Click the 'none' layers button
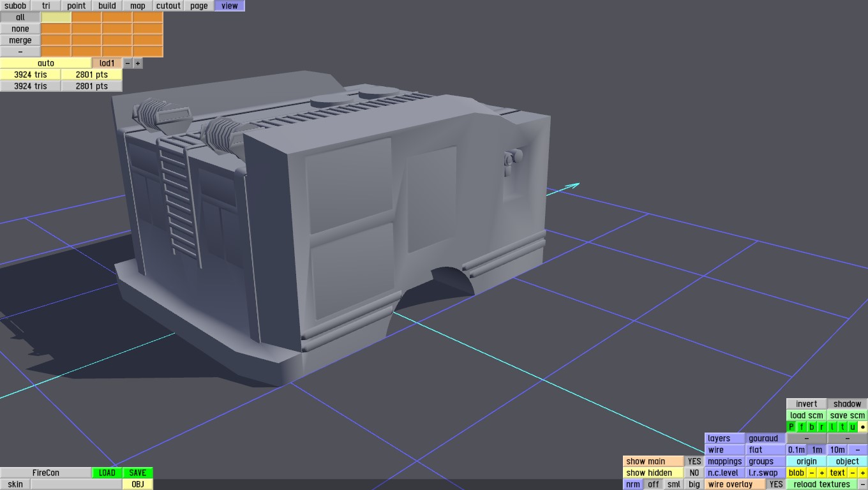 pos(20,29)
